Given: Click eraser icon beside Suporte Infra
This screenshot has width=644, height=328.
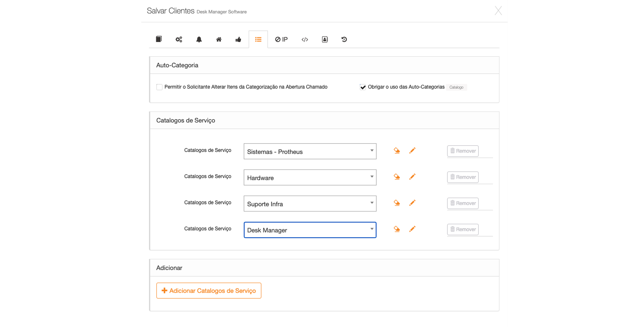Looking at the screenshot, I should point(397,203).
